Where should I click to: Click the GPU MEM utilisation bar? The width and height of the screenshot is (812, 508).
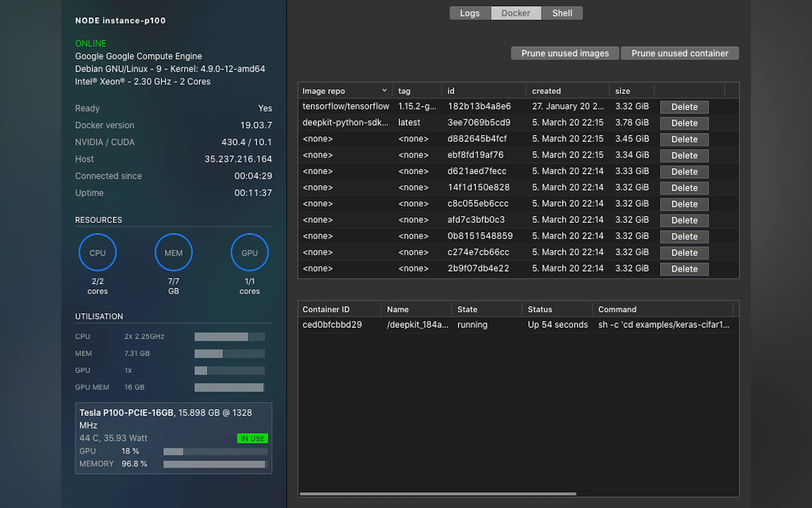pyautogui.click(x=229, y=387)
